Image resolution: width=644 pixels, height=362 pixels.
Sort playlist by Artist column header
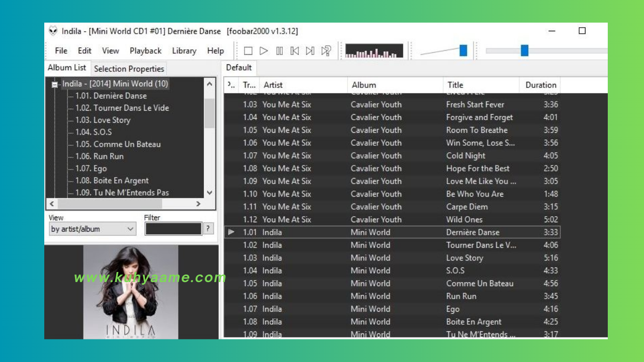pyautogui.click(x=303, y=85)
